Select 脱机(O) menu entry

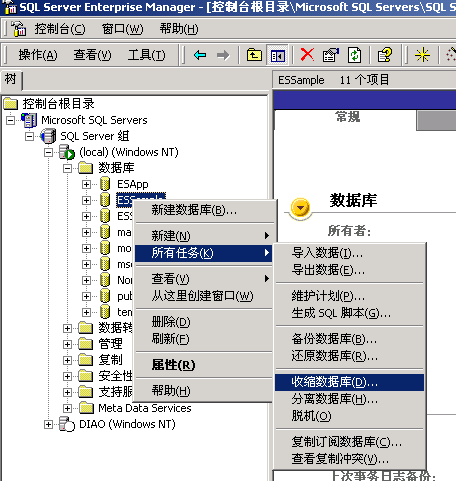[x=349, y=416]
